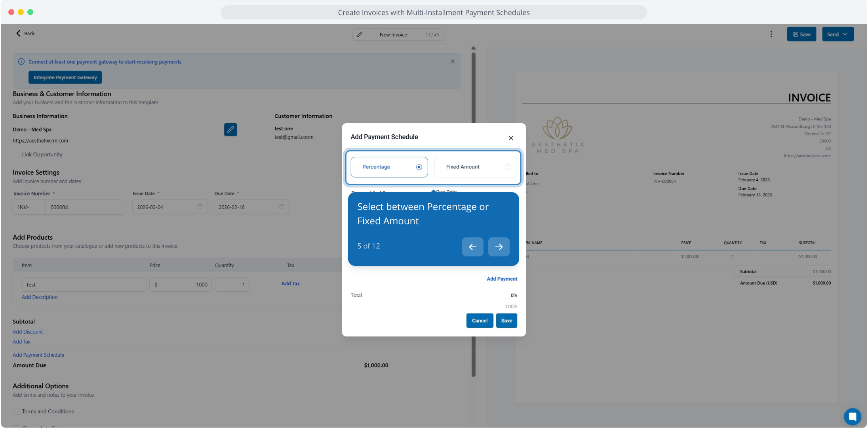Dismiss the payment gateway notice banner
This screenshot has width=868, height=428.
(453, 61)
